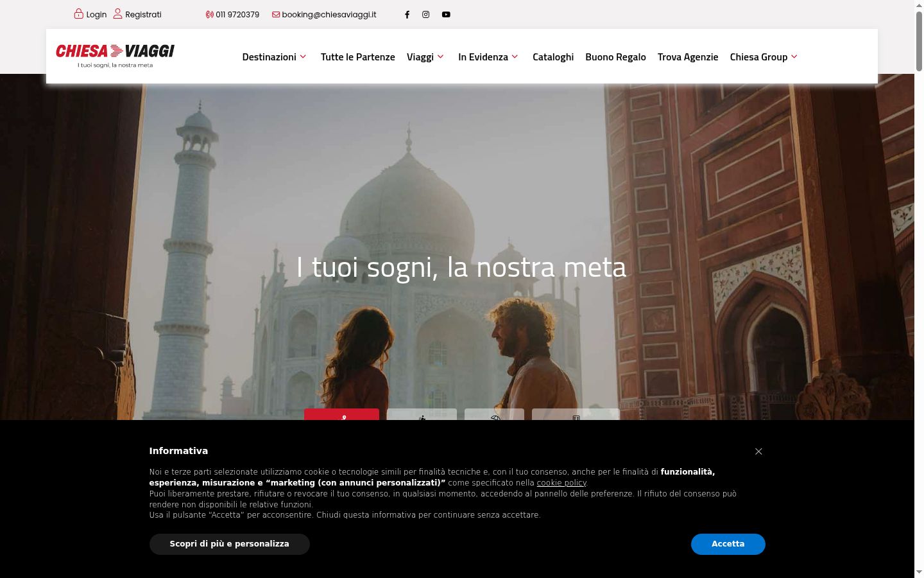Click the Chiesa Viaggi logo
This screenshot has height=578, width=924.
[116, 56]
